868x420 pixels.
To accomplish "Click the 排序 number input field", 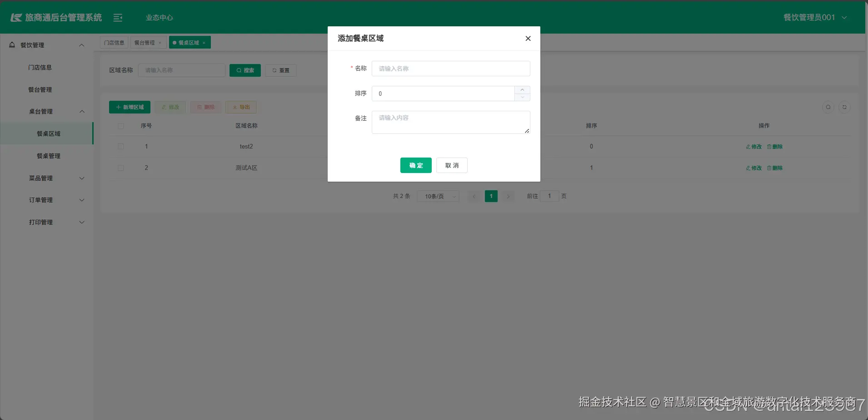I will [x=443, y=94].
